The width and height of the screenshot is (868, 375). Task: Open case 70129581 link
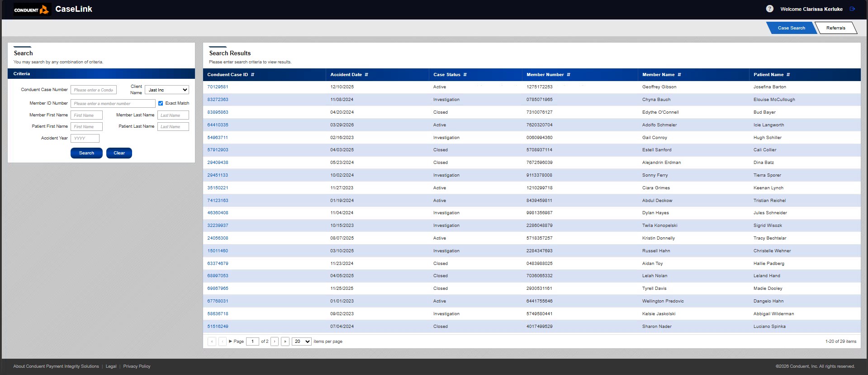(218, 87)
